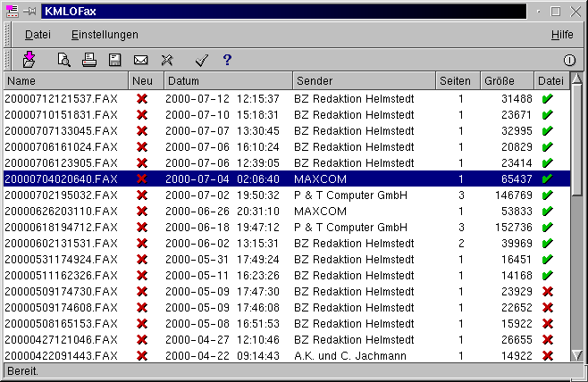Click date 2000-07-06 16:10:24

[x=223, y=146]
